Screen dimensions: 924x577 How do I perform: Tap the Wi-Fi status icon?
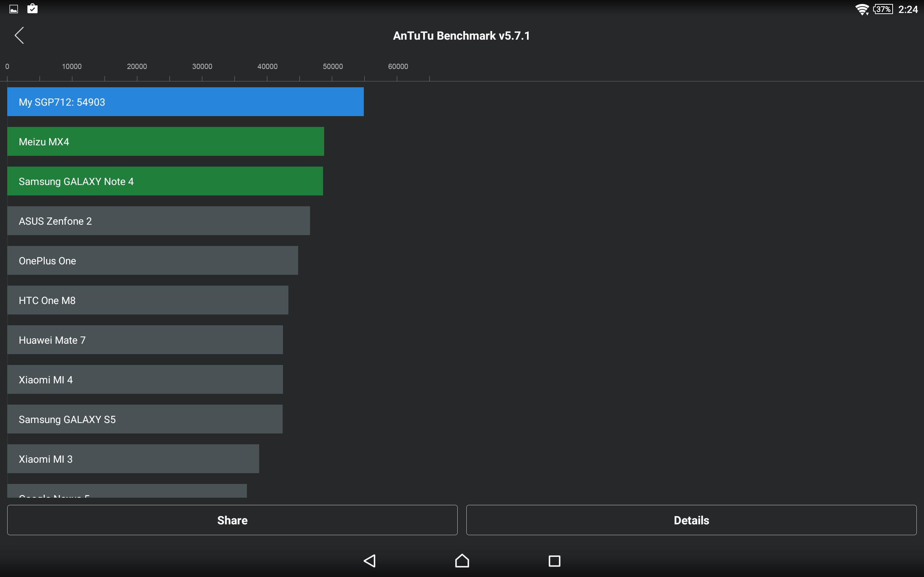point(862,9)
